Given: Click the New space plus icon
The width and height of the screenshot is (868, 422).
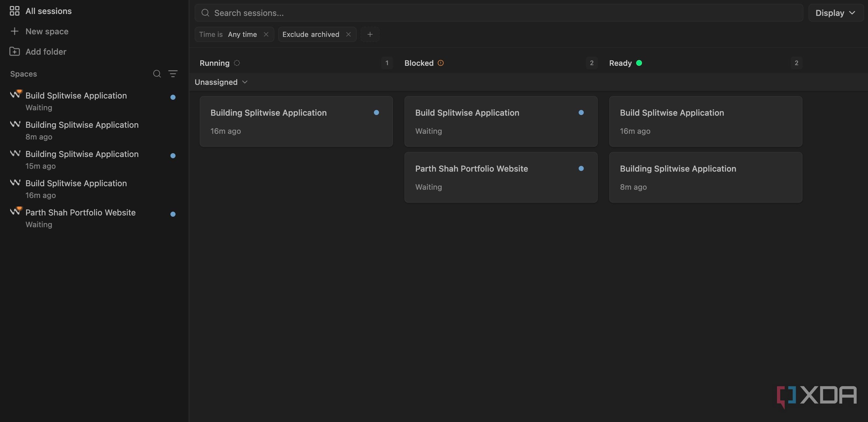Looking at the screenshot, I should point(15,31).
